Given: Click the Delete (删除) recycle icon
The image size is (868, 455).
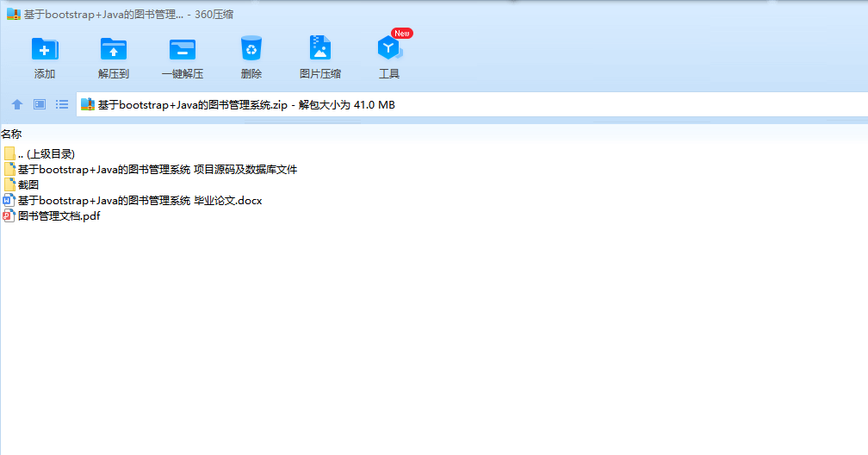Looking at the screenshot, I should coord(251,49).
